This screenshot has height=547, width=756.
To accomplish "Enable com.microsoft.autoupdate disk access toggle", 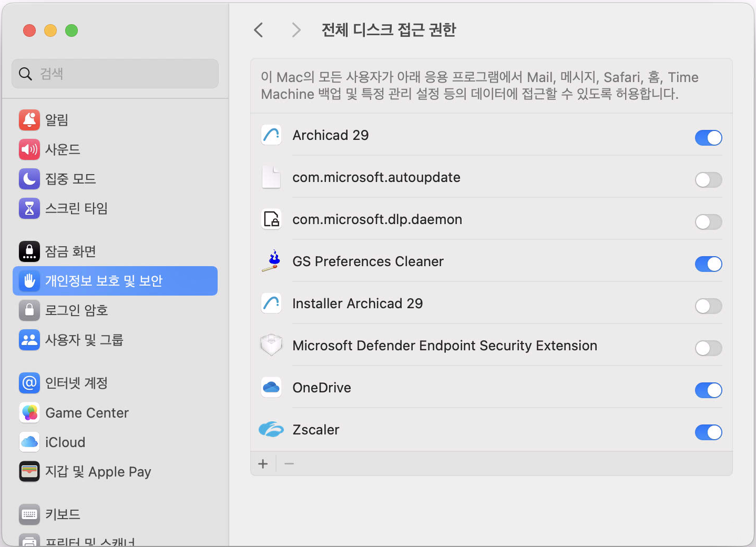I will tap(708, 180).
